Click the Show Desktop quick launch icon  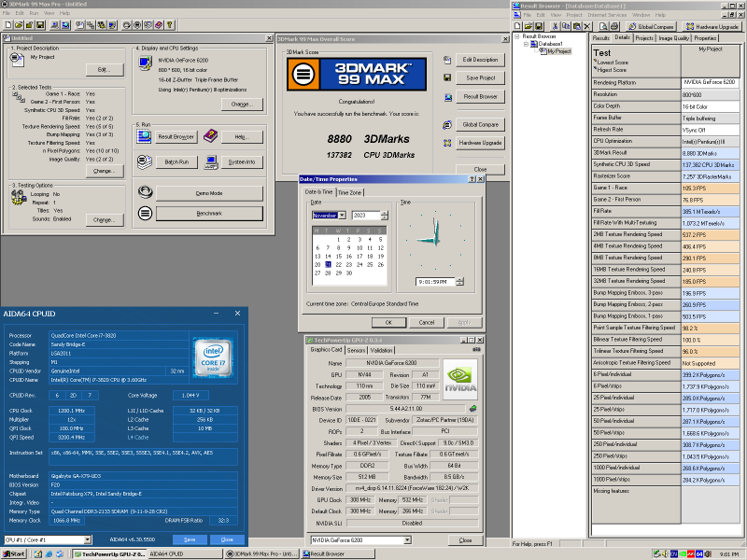(38, 553)
